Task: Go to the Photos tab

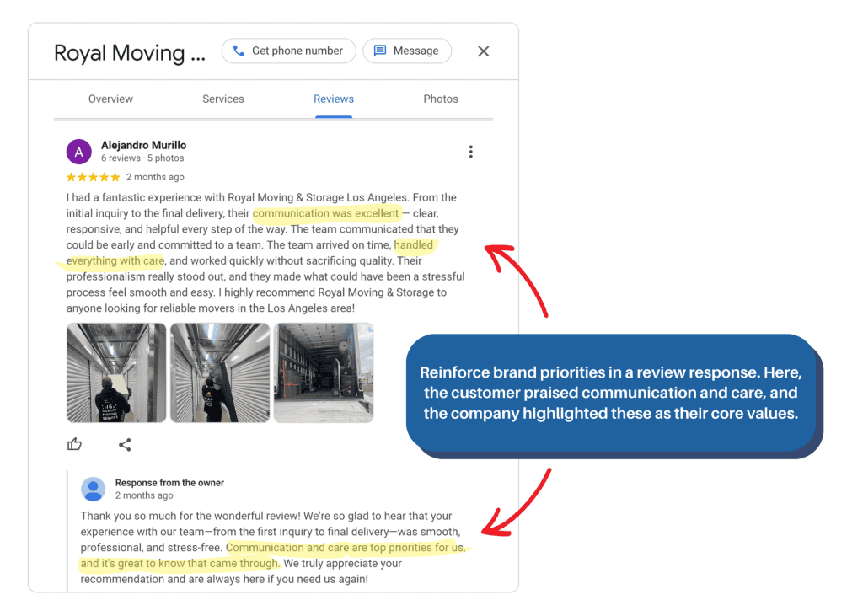Action: coord(441,99)
